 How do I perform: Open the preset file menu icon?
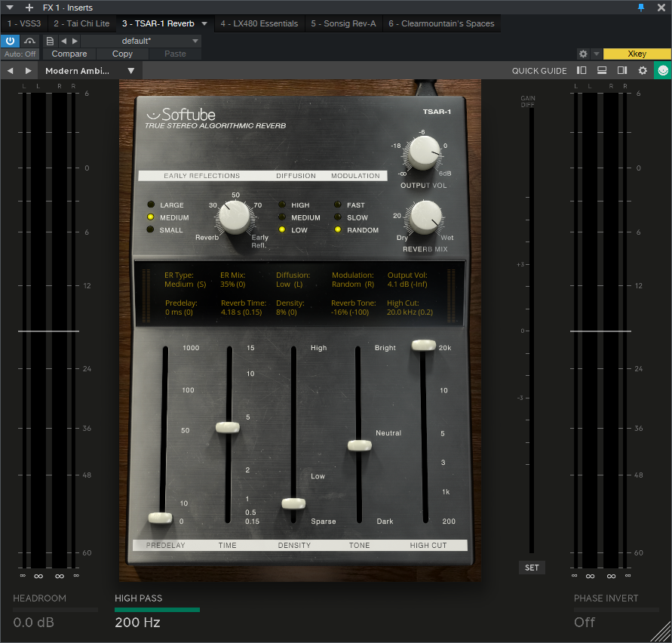(50, 41)
